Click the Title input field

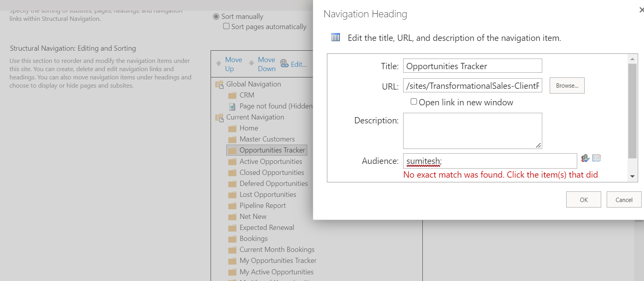pyautogui.click(x=473, y=66)
